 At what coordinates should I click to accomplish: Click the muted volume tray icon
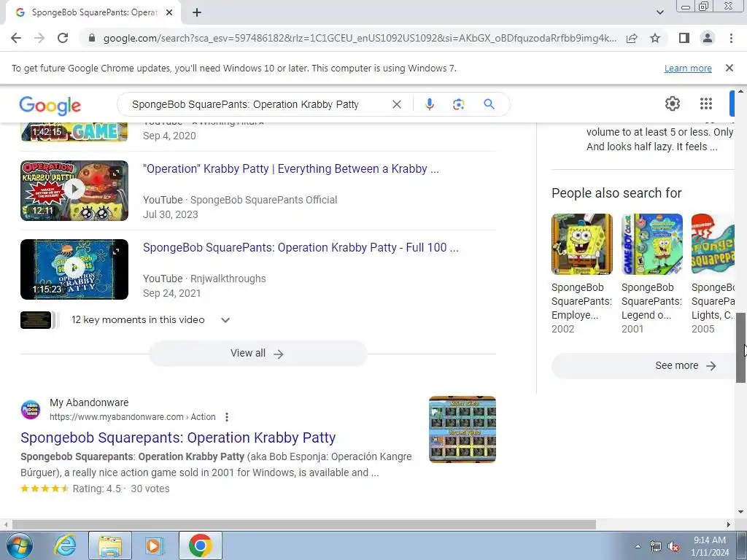[x=673, y=546]
